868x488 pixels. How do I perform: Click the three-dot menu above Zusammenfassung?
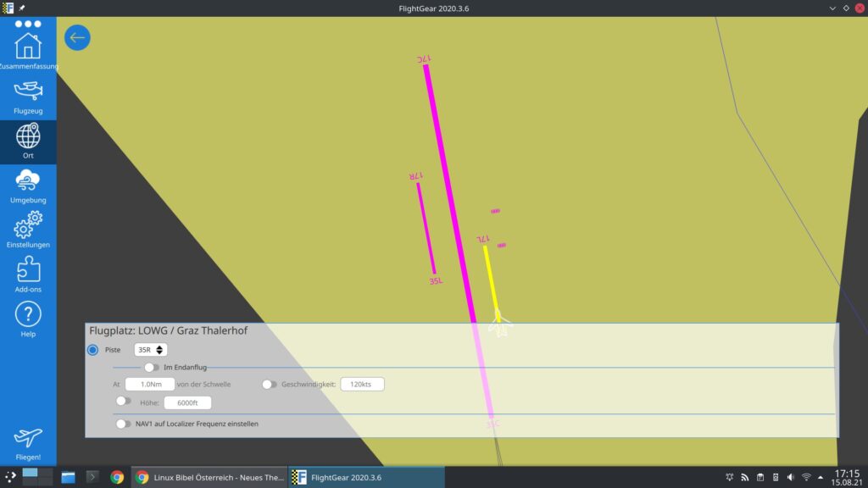pos(28,24)
